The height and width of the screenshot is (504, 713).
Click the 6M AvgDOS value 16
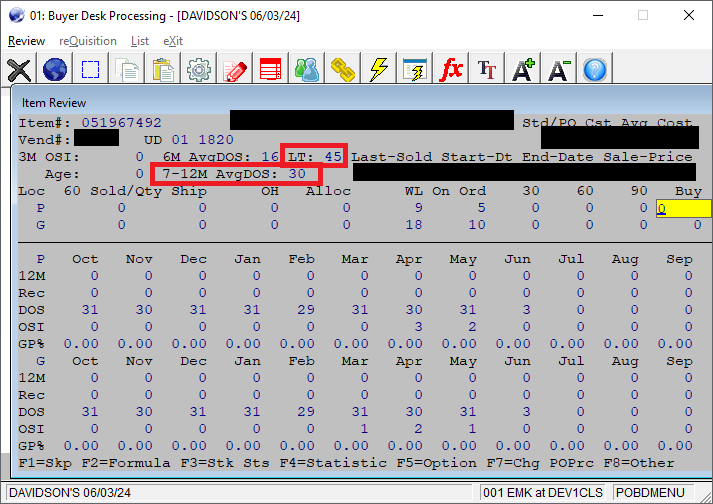pos(270,156)
